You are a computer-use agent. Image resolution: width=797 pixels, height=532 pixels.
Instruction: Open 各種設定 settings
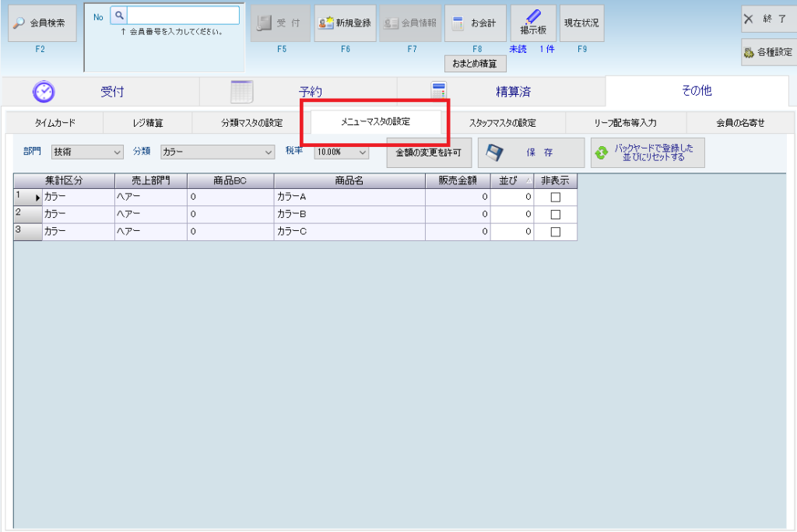point(767,53)
